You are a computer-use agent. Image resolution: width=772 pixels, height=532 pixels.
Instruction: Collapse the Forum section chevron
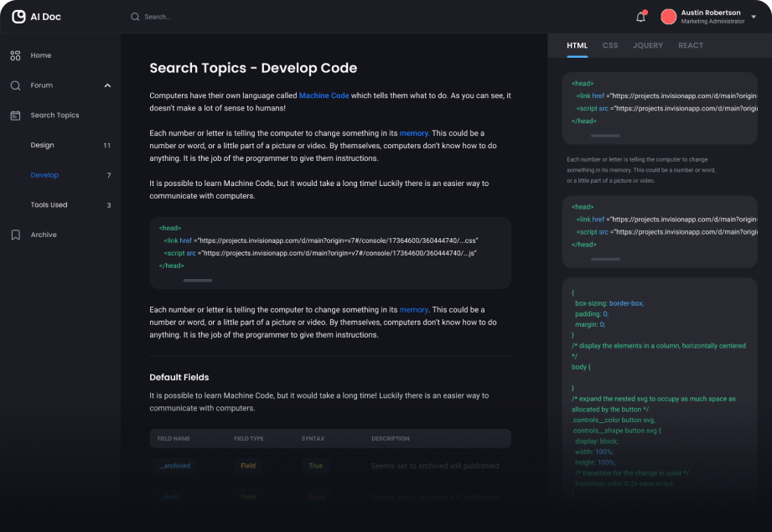[107, 85]
